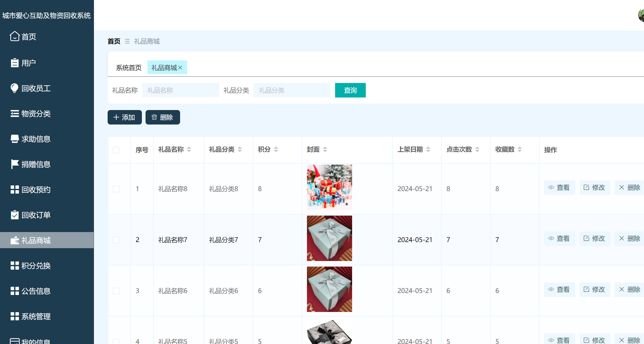Screen dimensions: 644x344
Task: Select the 捐赠信息 donation flag icon
Action: click(14, 164)
